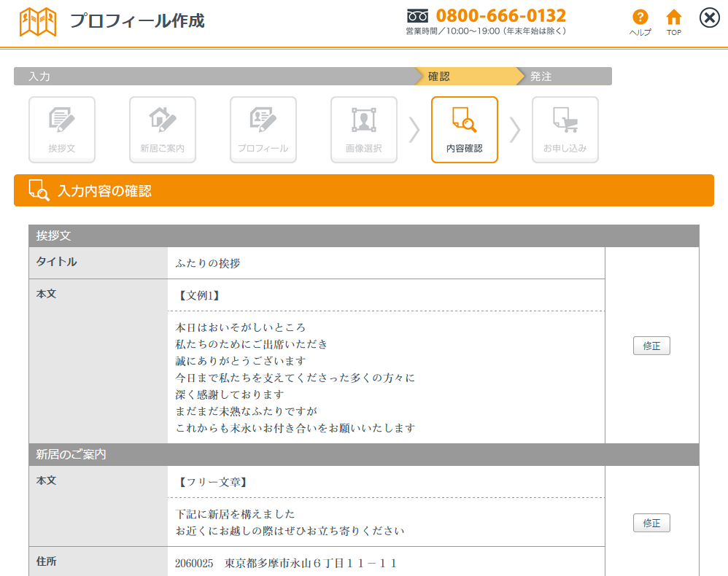Select the 発注 progress tab

click(565, 77)
